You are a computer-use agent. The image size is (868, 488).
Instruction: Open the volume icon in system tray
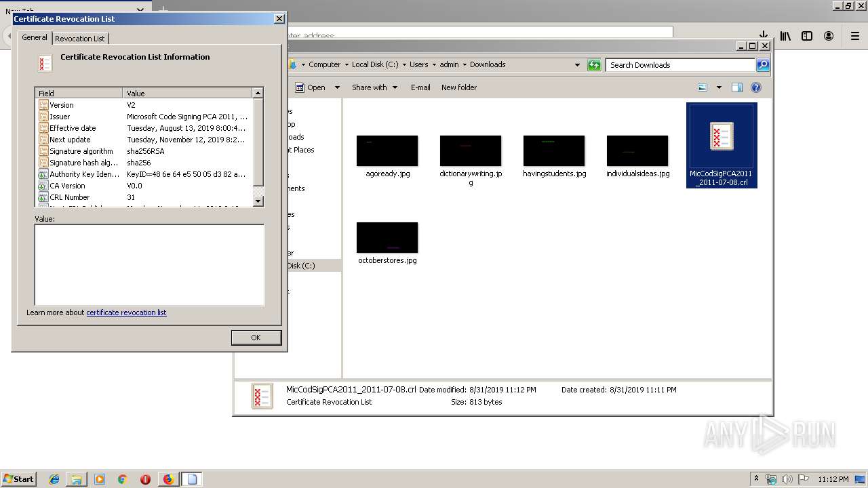787,479
